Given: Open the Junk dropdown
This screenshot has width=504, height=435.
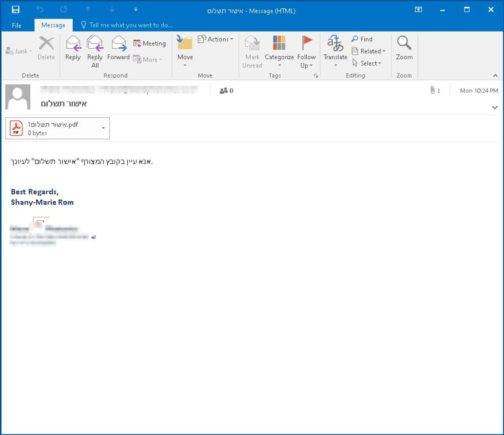Looking at the screenshot, I should pyautogui.click(x=19, y=51).
